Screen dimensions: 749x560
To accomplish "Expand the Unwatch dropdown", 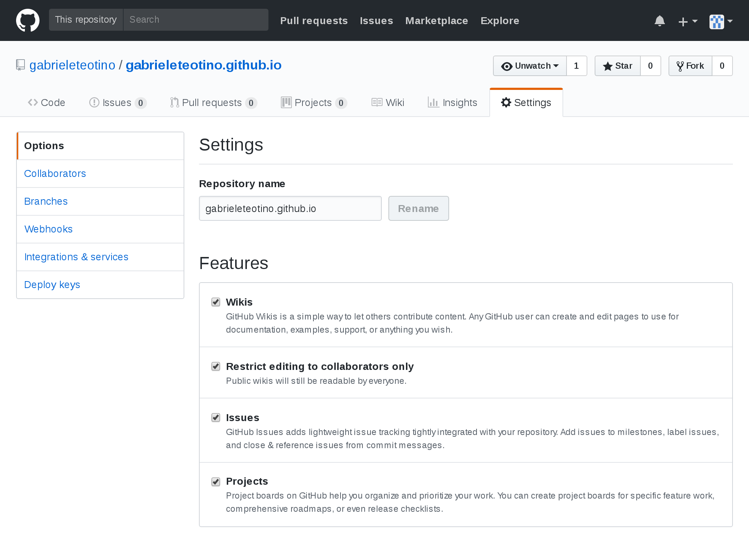I will point(530,66).
